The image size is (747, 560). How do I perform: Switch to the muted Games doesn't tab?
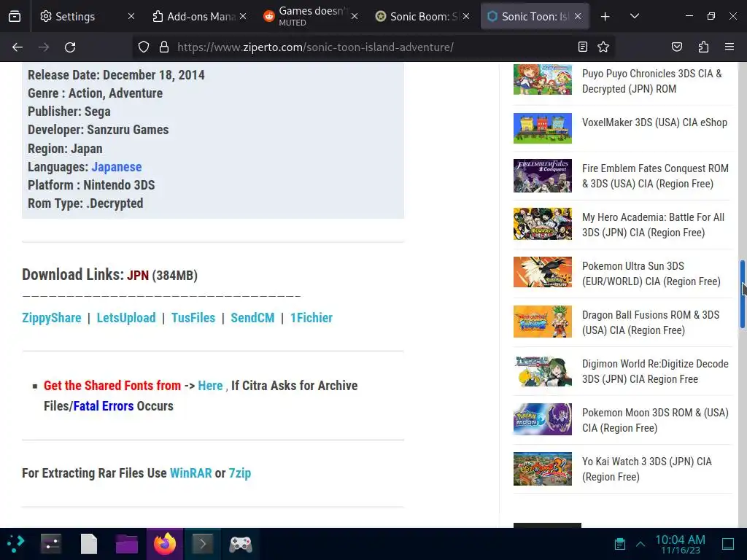point(305,17)
